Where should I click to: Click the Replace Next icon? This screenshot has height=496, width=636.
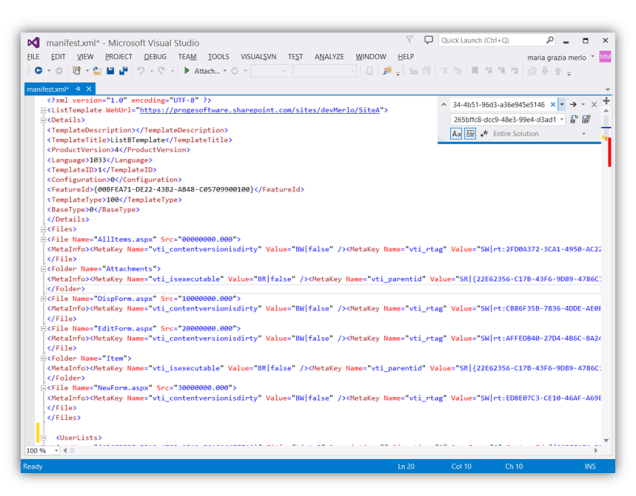[x=574, y=119]
